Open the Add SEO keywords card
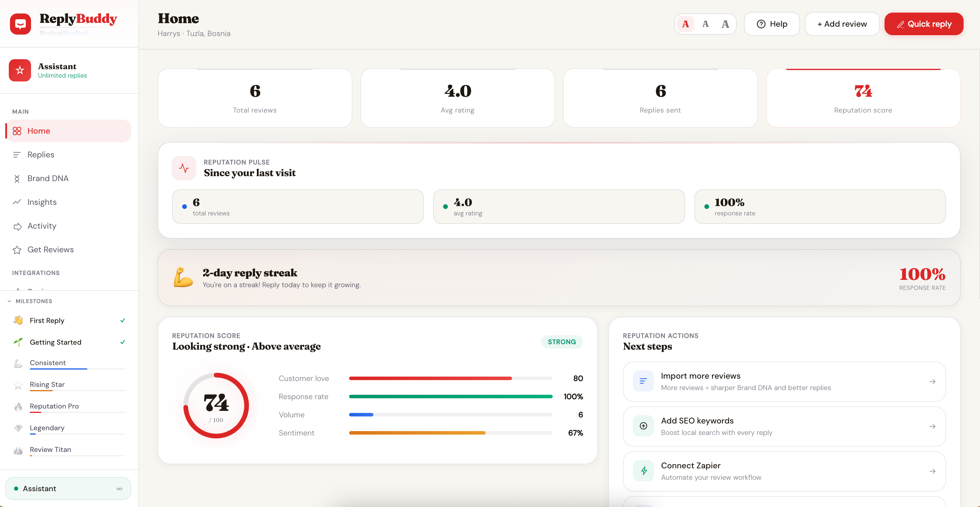980x507 pixels. (784, 426)
